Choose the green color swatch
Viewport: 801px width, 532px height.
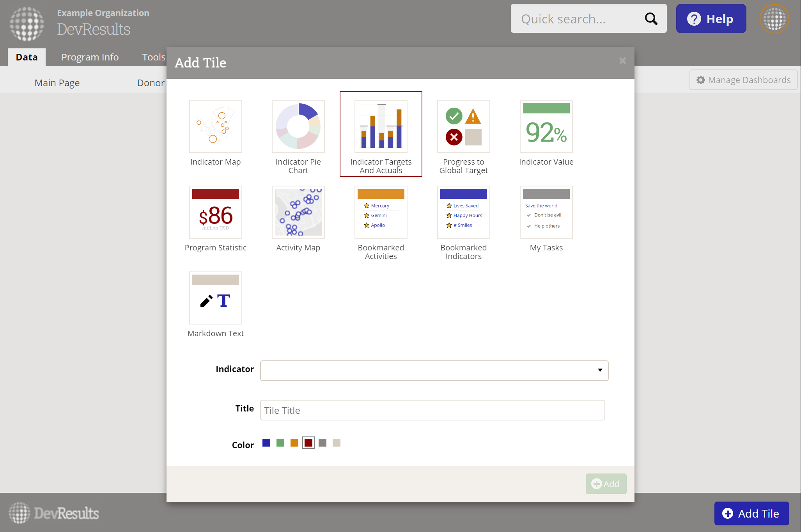280,443
